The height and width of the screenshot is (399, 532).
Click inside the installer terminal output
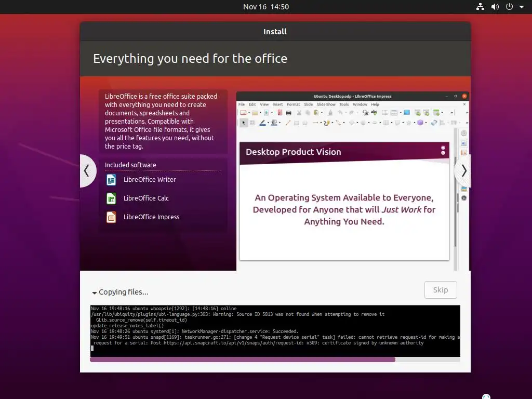275,331
